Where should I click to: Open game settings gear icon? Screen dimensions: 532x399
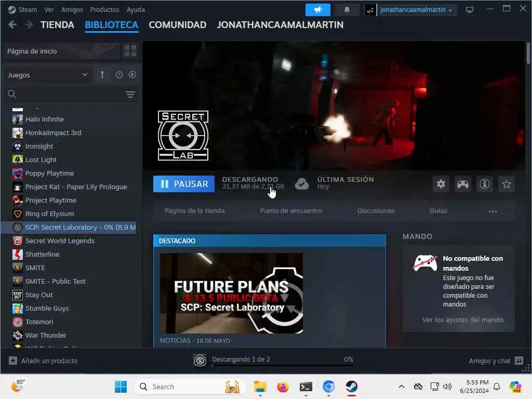point(441,184)
